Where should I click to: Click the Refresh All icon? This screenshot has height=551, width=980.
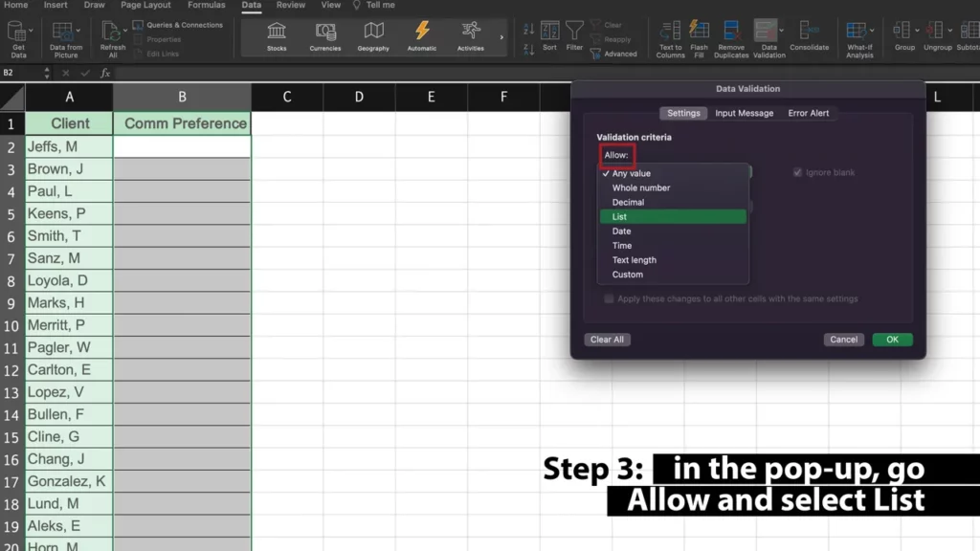[x=111, y=32]
